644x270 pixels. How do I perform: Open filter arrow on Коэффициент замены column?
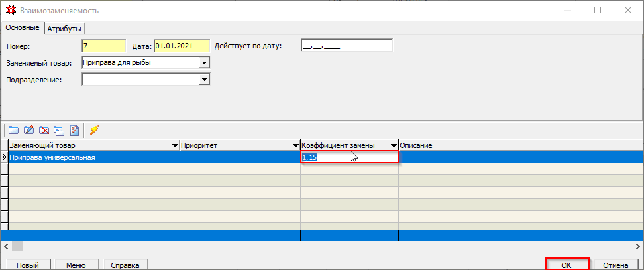tap(393, 145)
